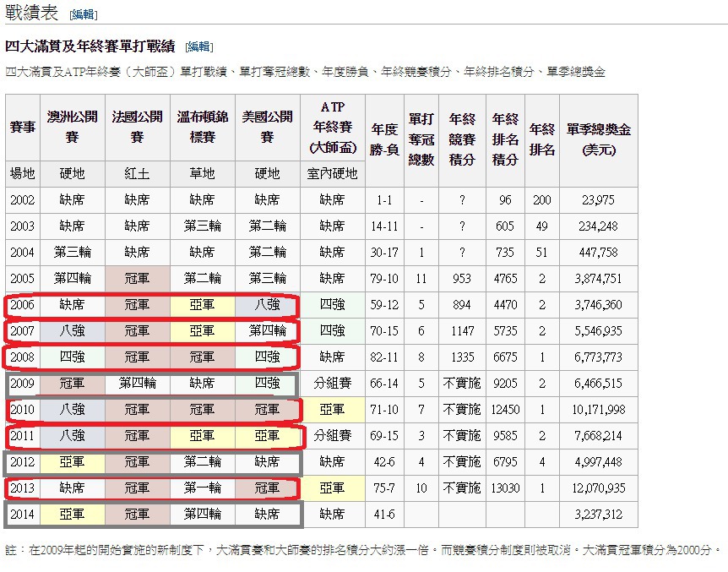Click the 447,758 prize money cell

pyautogui.click(x=599, y=253)
